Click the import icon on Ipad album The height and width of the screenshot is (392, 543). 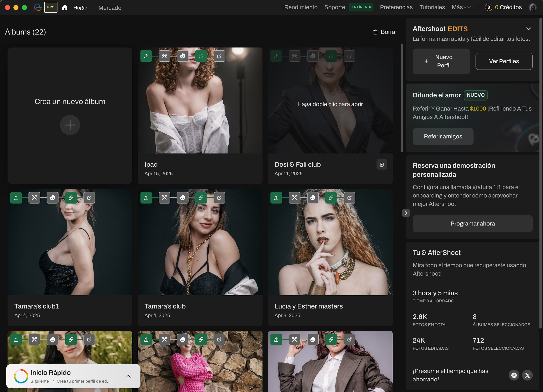click(146, 56)
